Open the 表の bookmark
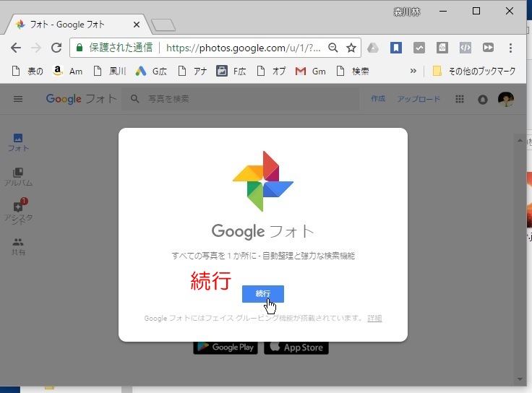Image resolution: width=532 pixels, height=393 pixels. click(x=27, y=72)
